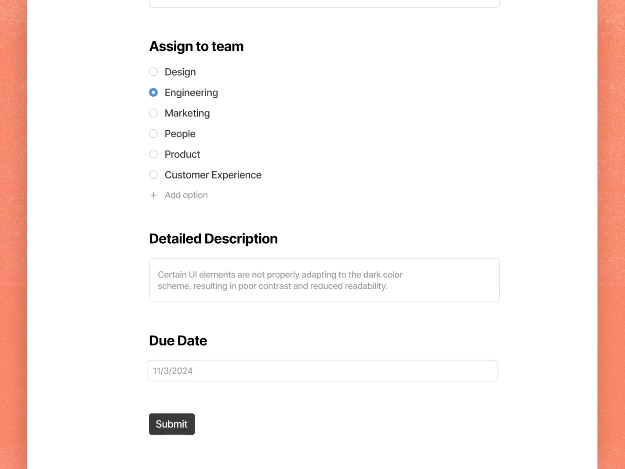Focus the Detailed Description text area
This screenshot has width=625, height=469.
point(324,280)
